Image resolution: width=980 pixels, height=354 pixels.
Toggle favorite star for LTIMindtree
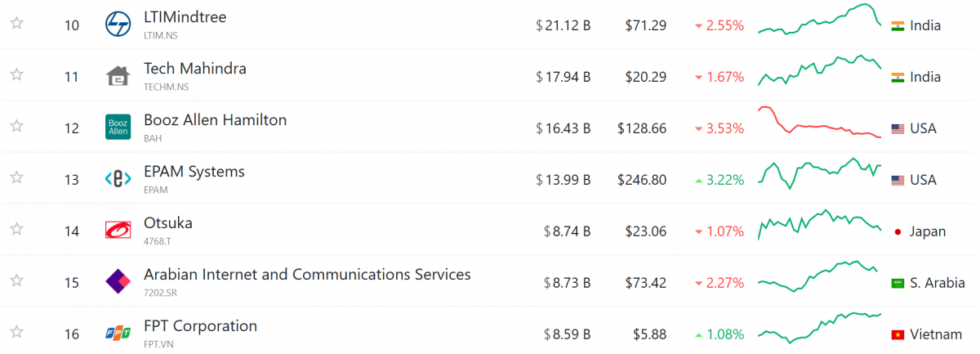16,24
